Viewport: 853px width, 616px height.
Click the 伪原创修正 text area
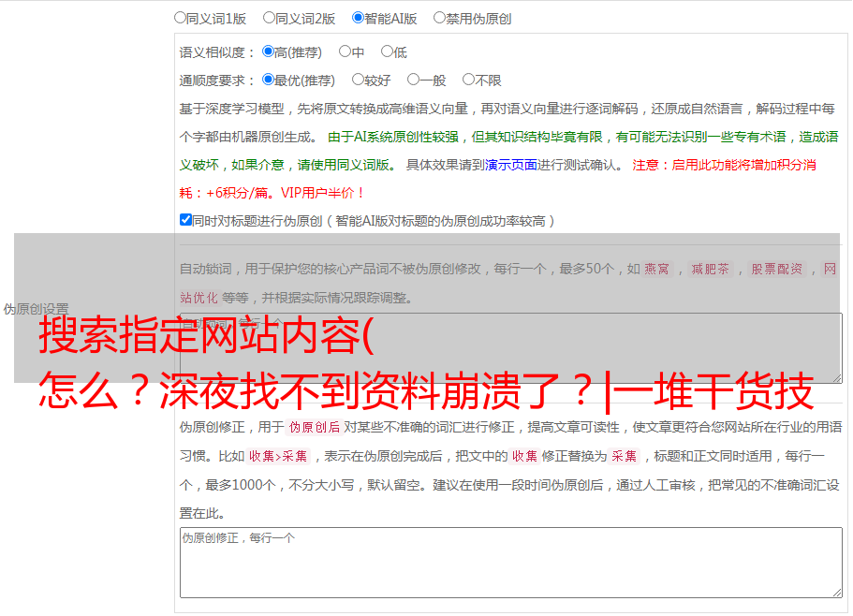tap(511, 563)
